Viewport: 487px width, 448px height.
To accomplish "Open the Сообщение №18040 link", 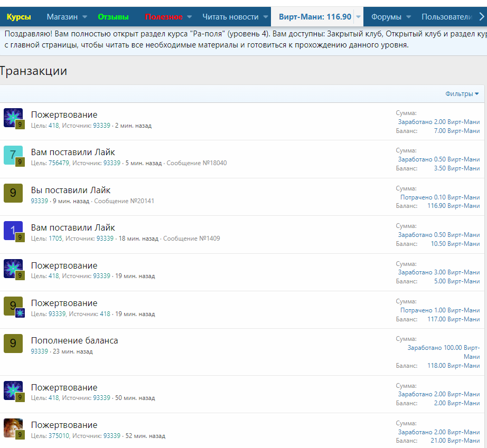I will coord(196,163).
